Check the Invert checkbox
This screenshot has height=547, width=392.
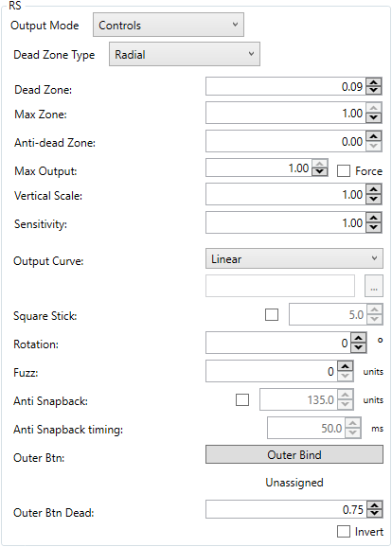point(344,532)
